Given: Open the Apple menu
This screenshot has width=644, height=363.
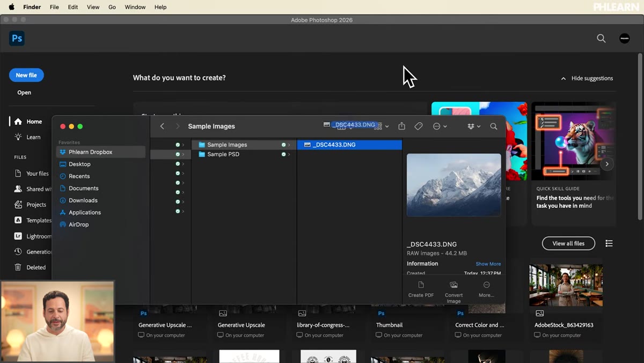Looking at the screenshot, I should point(11,7).
